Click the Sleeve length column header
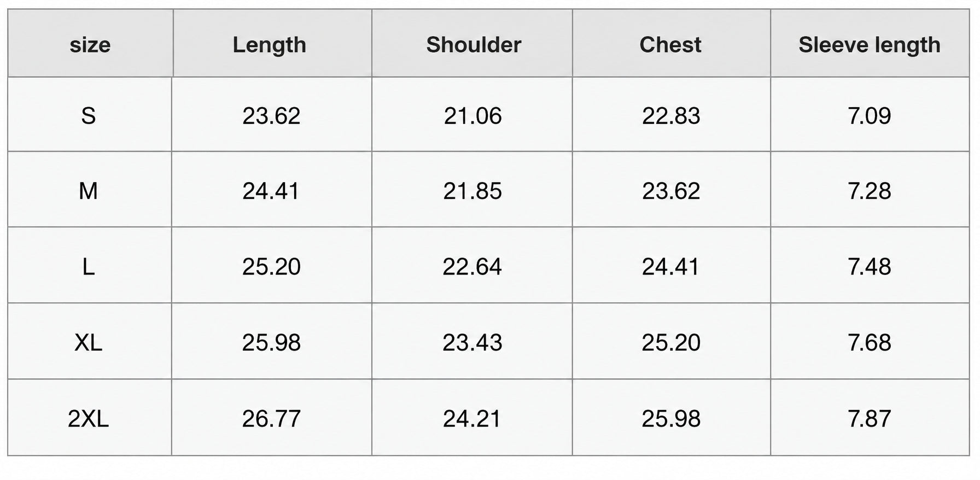The height and width of the screenshot is (480, 980). click(x=870, y=44)
